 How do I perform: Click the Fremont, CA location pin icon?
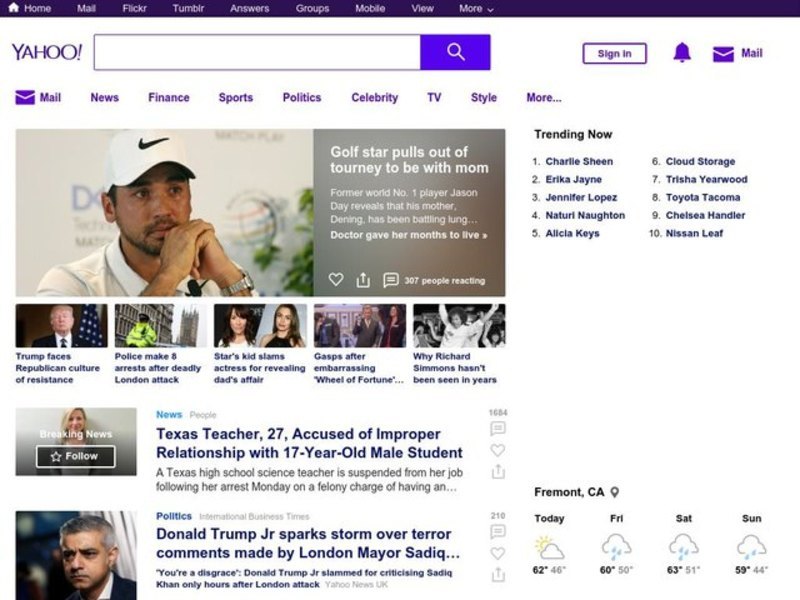(615, 492)
